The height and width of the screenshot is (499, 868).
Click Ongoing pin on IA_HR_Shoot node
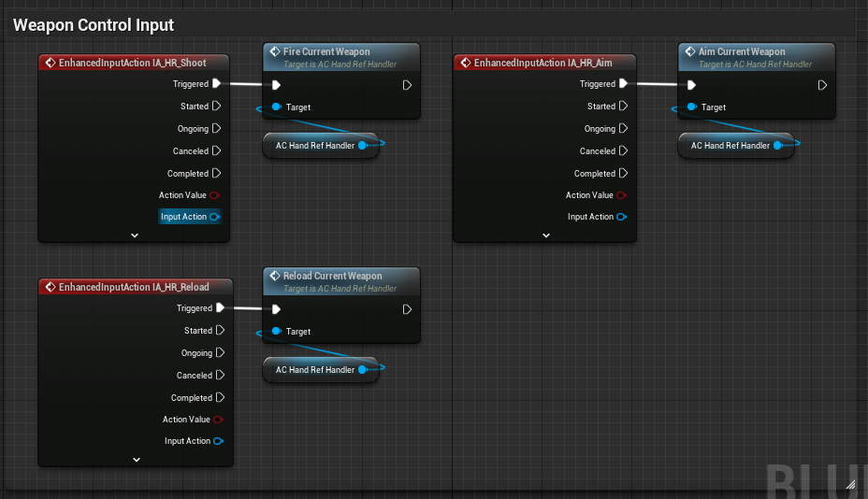point(217,129)
